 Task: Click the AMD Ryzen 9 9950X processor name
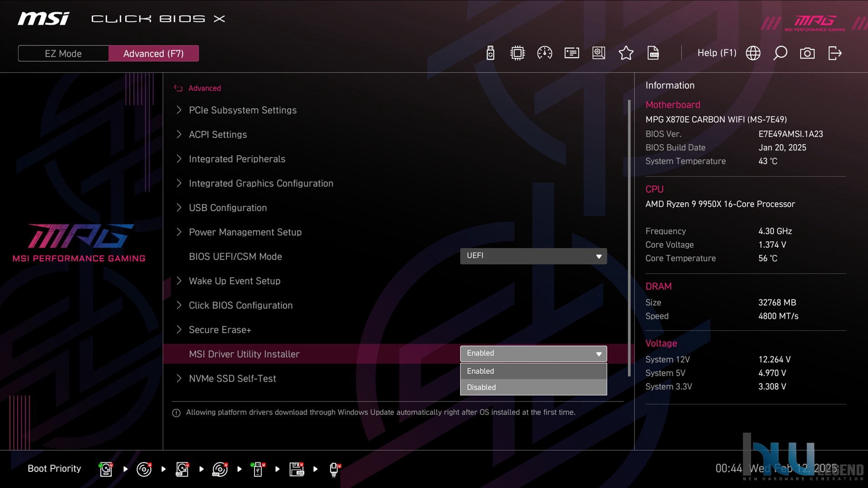[720, 204]
